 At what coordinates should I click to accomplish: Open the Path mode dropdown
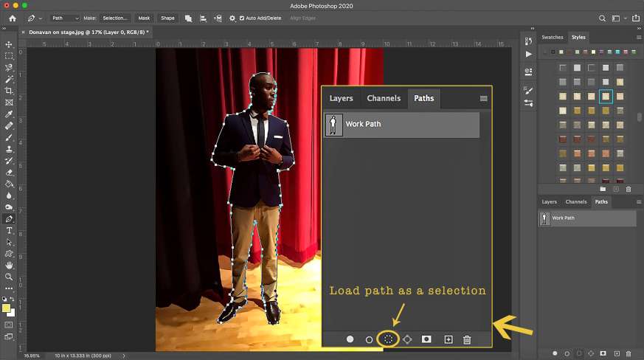tap(64, 18)
